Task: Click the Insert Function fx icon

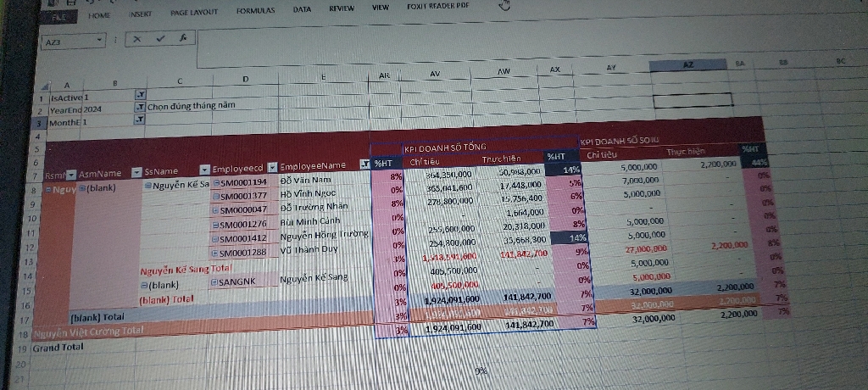Action: click(182, 38)
